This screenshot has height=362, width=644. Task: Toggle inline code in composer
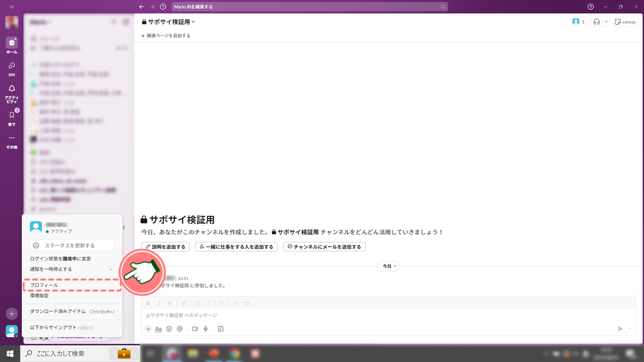coord(235,303)
